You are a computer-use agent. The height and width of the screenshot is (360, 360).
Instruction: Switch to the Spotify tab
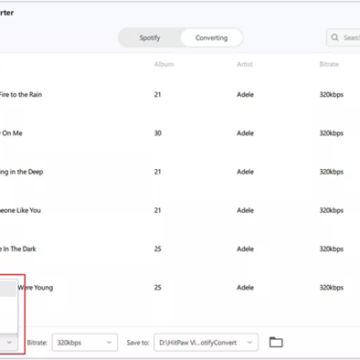point(150,38)
